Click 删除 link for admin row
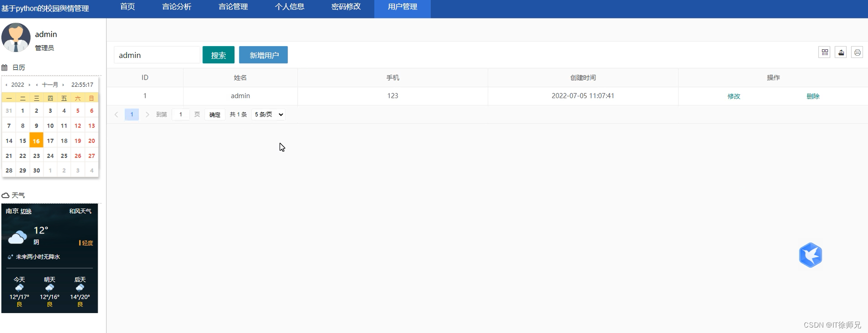Image resolution: width=868 pixels, height=333 pixels. click(813, 96)
